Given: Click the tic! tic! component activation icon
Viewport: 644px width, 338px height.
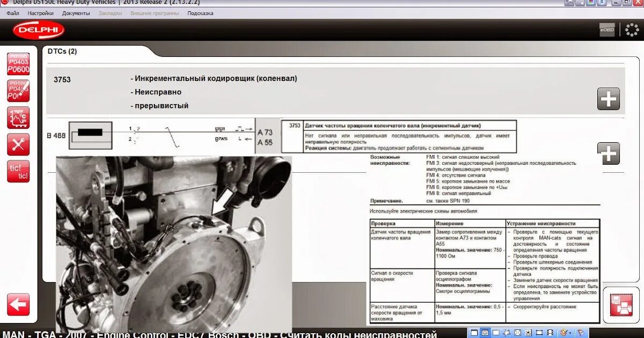Looking at the screenshot, I should [x=18, y=171].
